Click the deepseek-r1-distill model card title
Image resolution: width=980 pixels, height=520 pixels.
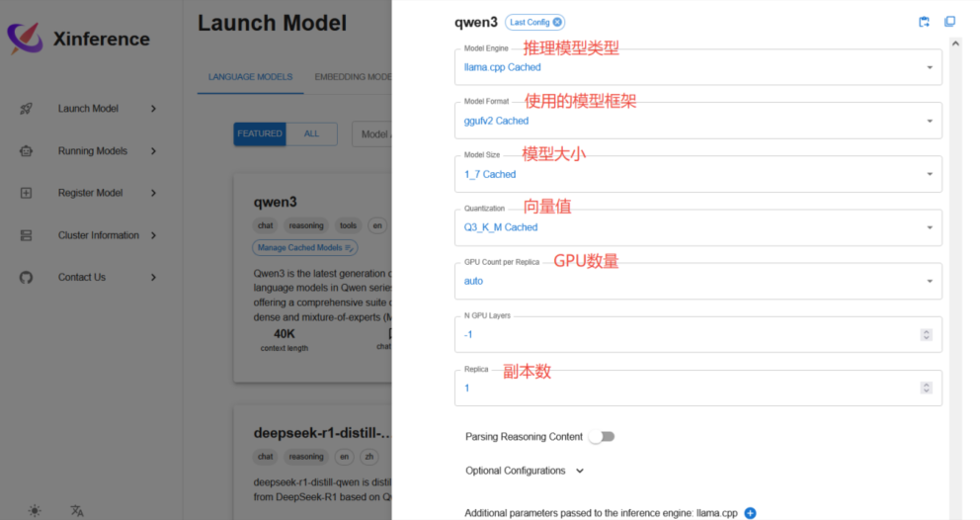tap(322, 433)
